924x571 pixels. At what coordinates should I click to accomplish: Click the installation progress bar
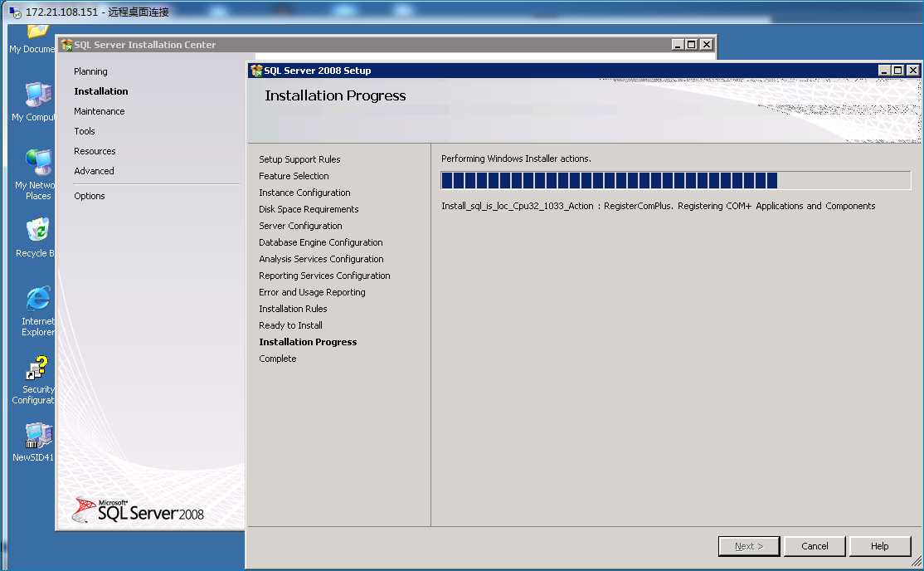point(675,180)
